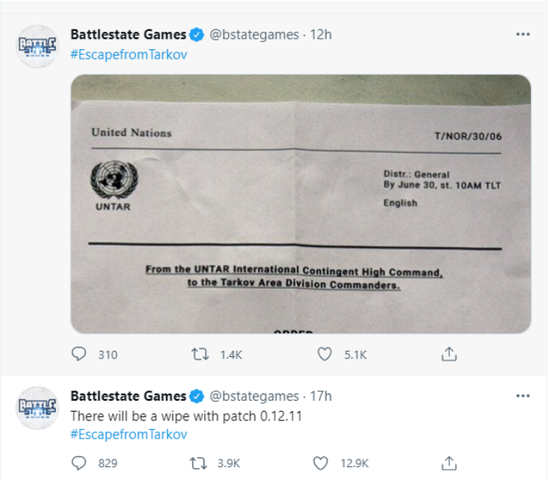The width and height of the screenshot is (550, 480).
Task: Retweet the UNTAR document tweet
Action: coord(200,354)
